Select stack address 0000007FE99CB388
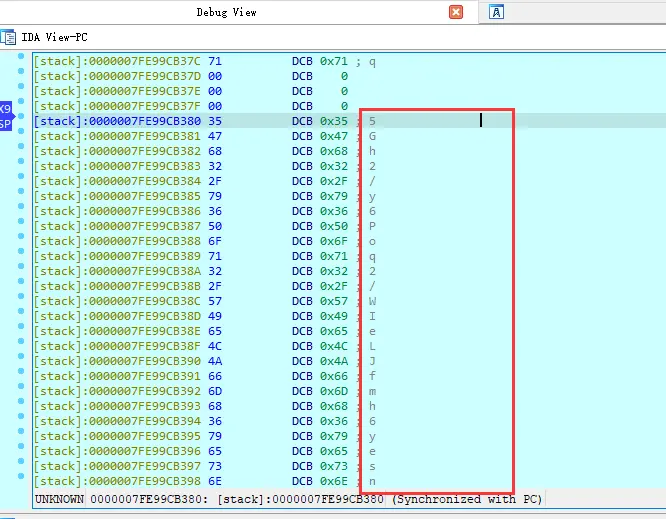Image resolution: width=666 pixels, height=519 pixels. point(117,241)
